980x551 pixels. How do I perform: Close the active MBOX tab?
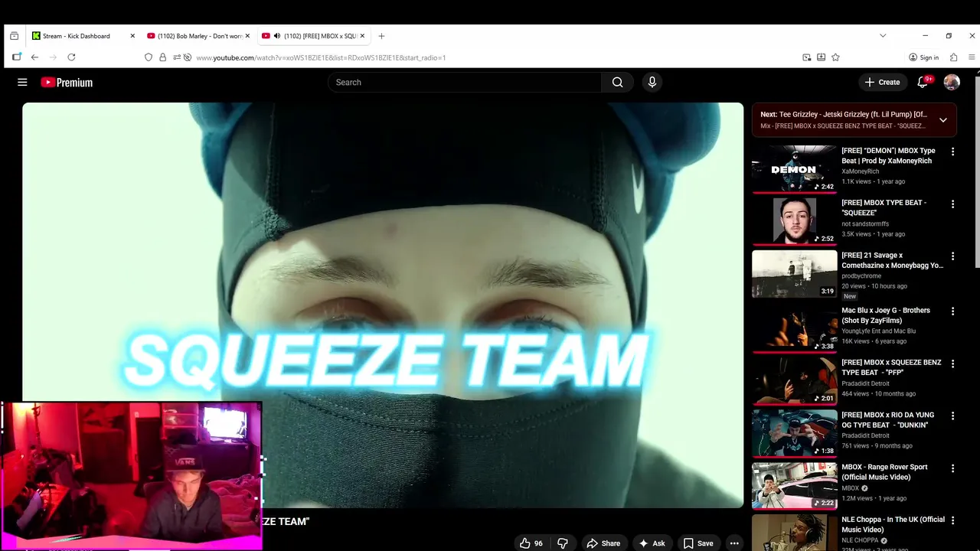click(362, 36)
